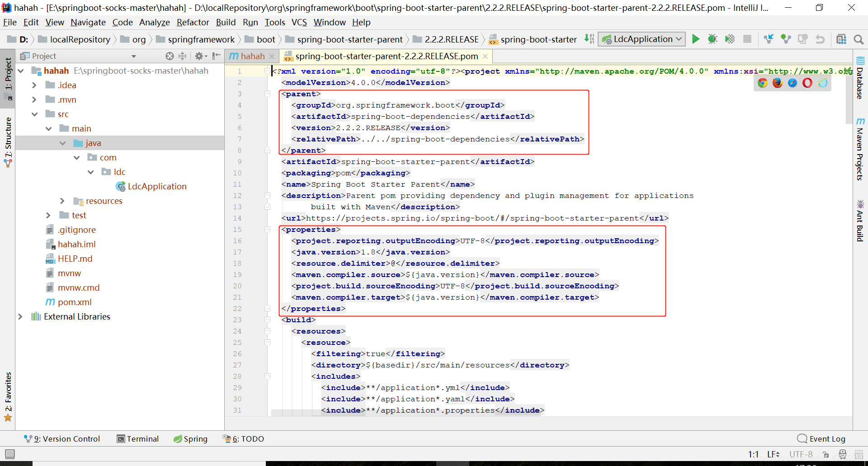Collapse the src folder
This screenshot has width=868, height=466.
(x=34, y=114)
